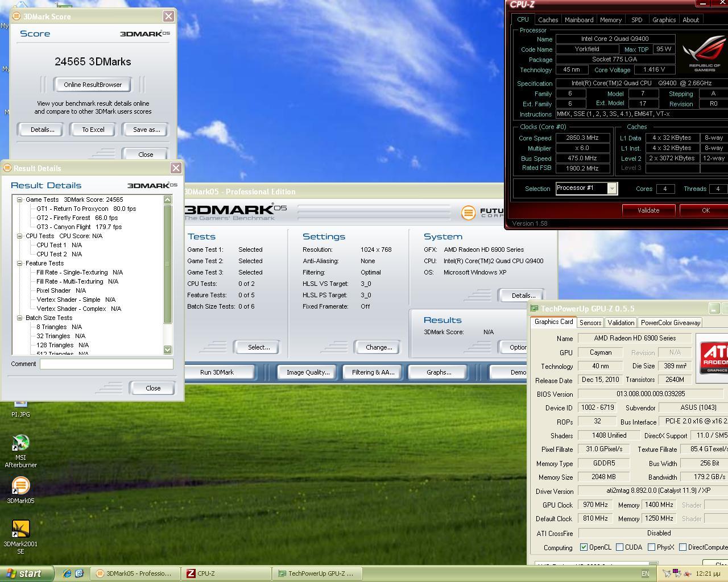Switch to the CPU-Z taskbar button
This screenshot has height=582, width=728.
(227, 573)
